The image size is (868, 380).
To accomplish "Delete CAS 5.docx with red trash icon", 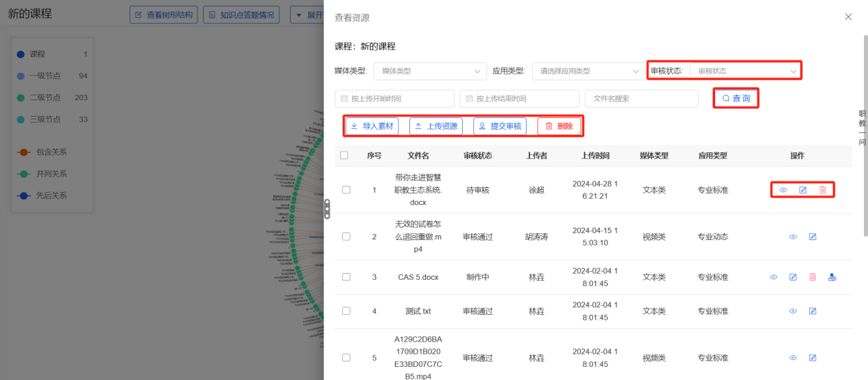I will tap(812, 277).
